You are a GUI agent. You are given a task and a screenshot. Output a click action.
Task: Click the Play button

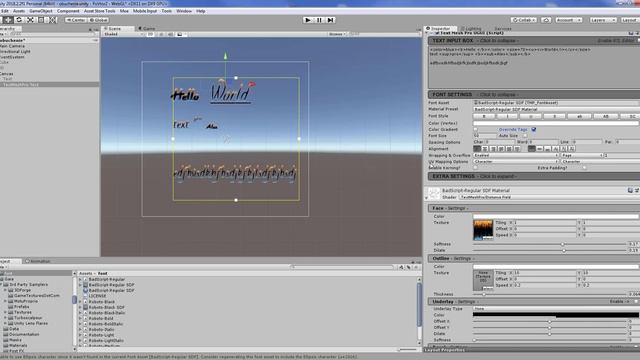(x=308, y=20)
